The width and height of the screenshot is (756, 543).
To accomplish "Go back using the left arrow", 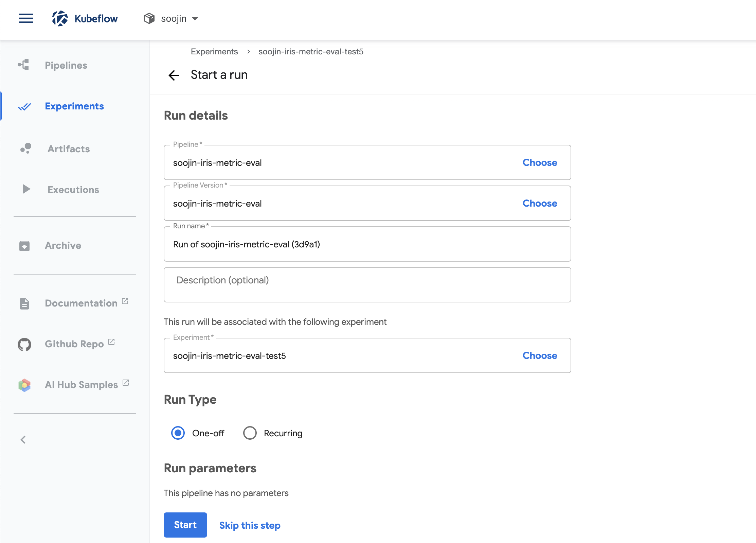I will pos(174,75).
